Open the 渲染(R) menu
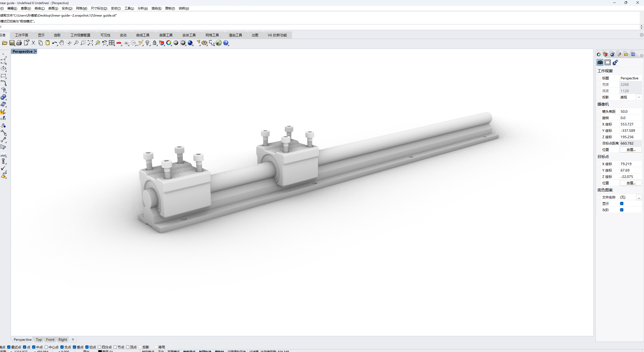This screenshot has height=352, width=644. [x=156, y=8]
